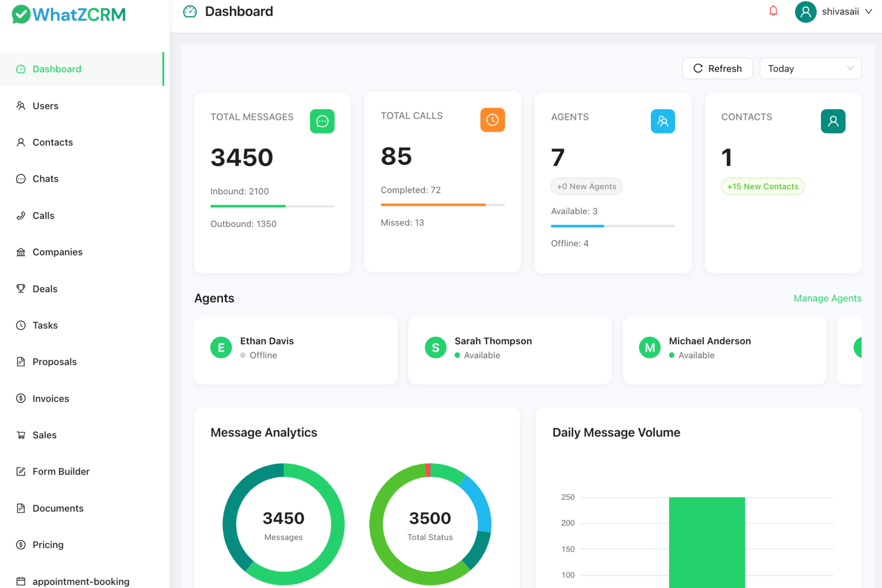Open the appointment-booking sidebar entry

[80, 581]
